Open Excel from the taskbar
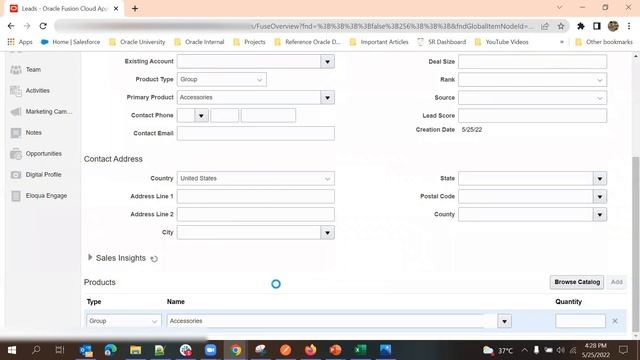The image size is (640, 360). (x=360, y=350)
